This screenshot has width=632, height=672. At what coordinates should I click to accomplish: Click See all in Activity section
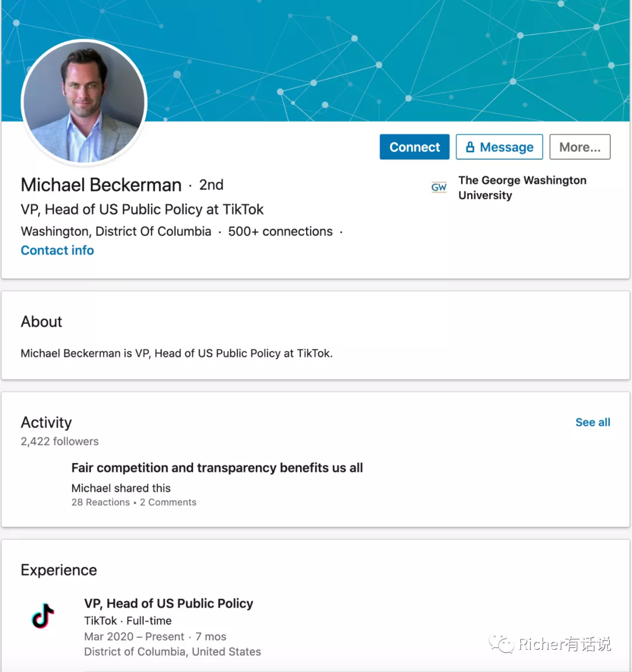(x=592, y=423)
